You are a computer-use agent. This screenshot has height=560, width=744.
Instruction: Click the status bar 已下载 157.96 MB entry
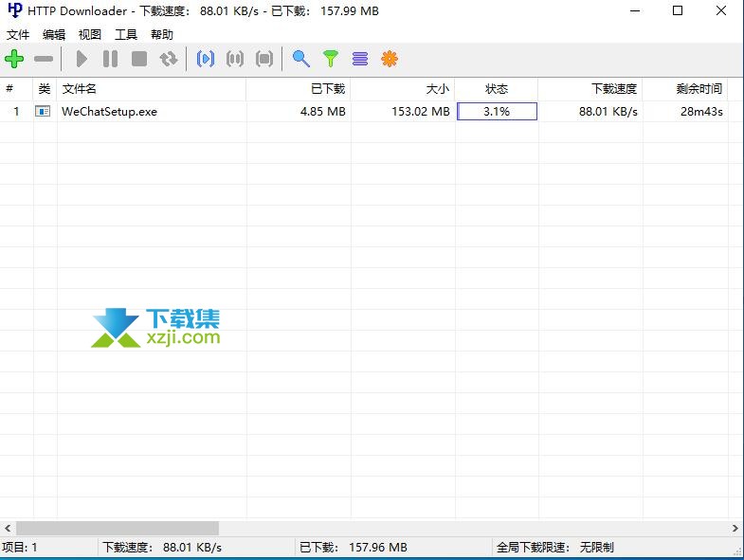pos(354,547)
